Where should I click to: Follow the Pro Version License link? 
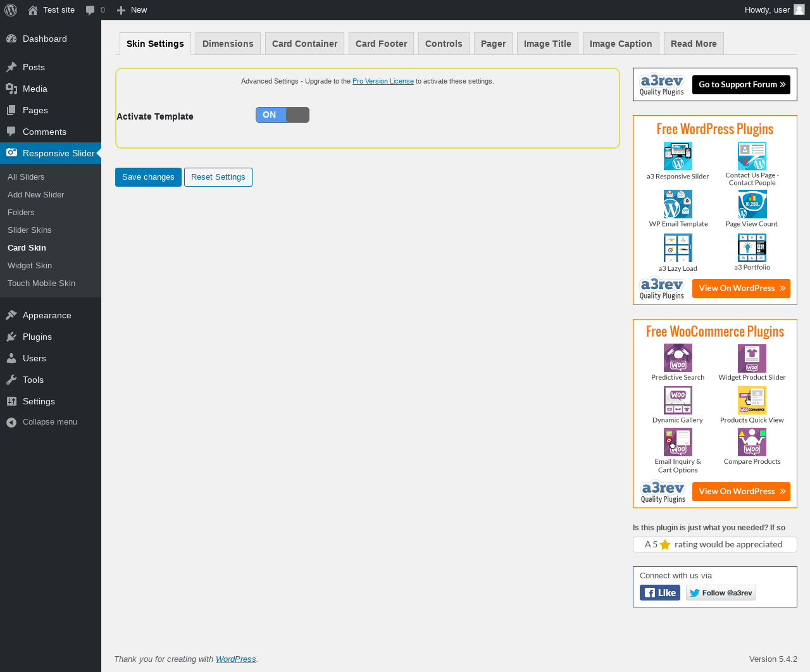pyautogui.click(x=383, y=81)
